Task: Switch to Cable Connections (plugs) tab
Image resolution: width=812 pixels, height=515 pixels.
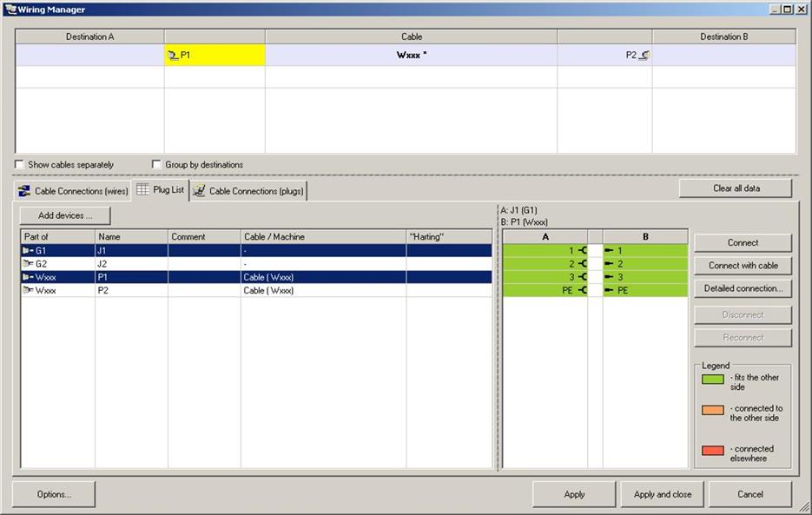Action: coord(249,191)
